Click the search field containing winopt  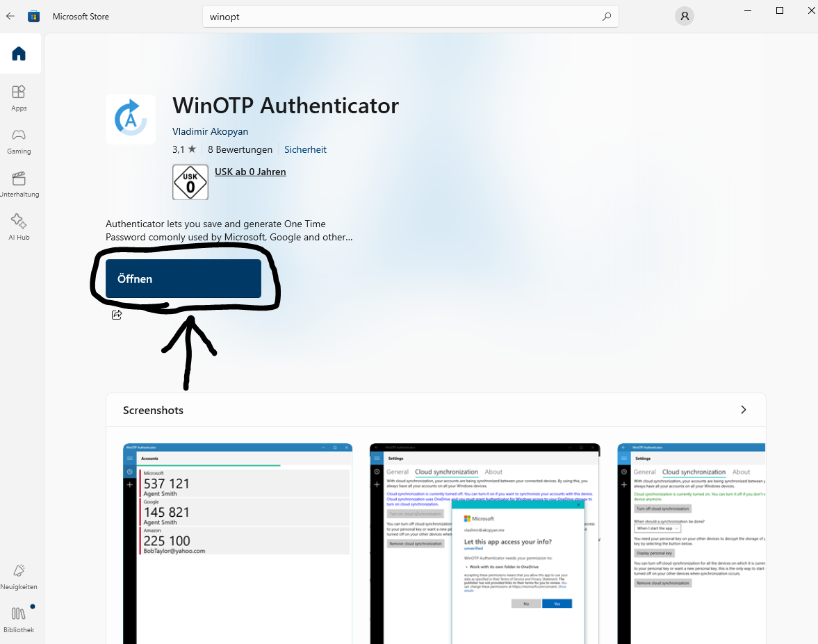(410, 17)
